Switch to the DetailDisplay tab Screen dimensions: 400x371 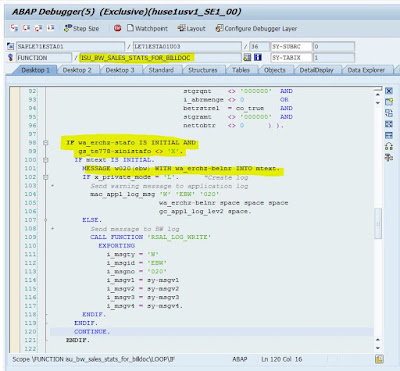point(316,70)
